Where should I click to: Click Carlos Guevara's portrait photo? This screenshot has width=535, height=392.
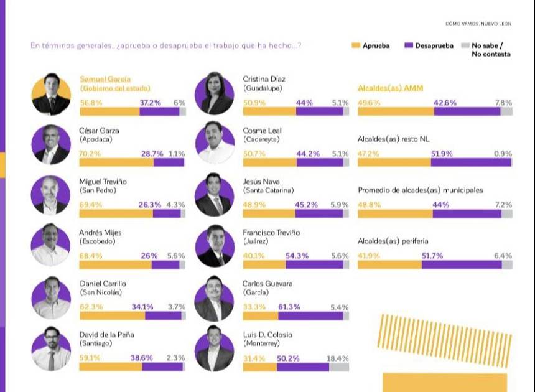click(215, 297)
